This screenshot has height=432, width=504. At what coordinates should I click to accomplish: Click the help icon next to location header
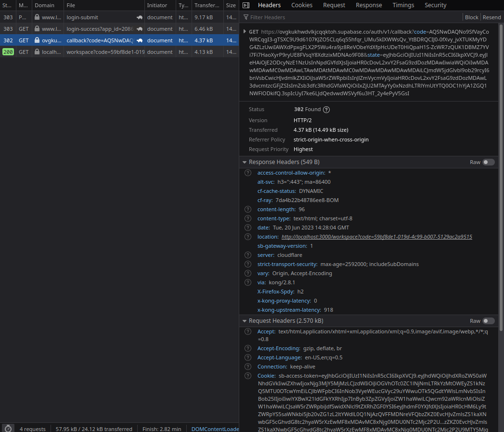[248, 237]
